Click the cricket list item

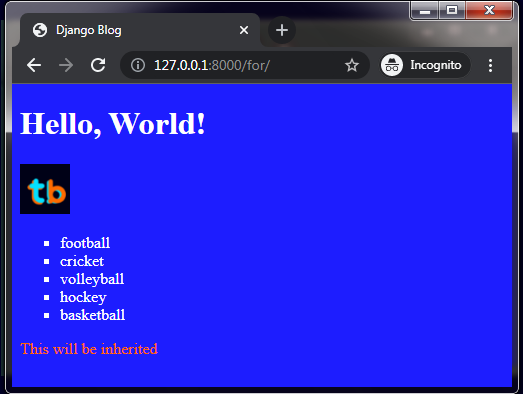[x=82, y=261]
